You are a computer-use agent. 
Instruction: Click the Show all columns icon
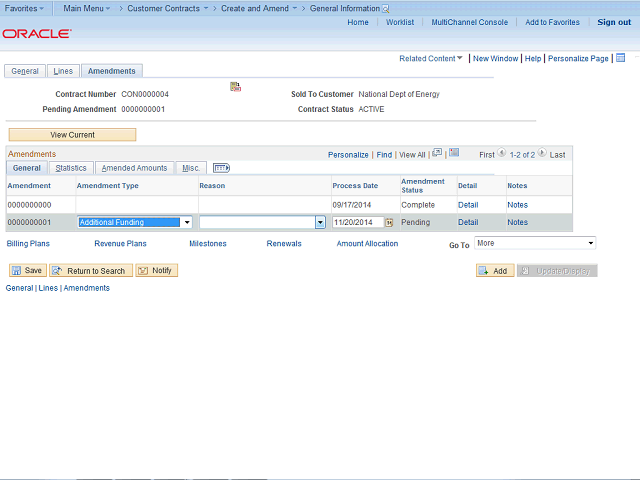tap(221, 168)
